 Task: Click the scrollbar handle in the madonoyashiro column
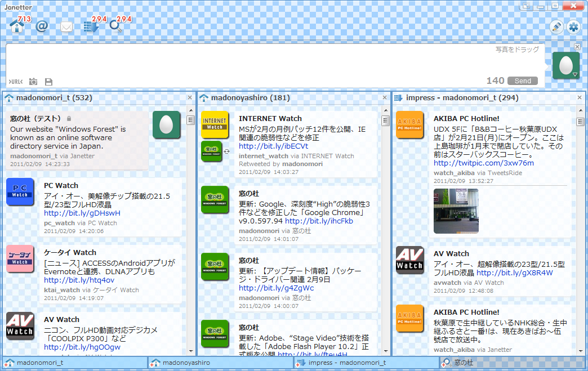[385, 120]
